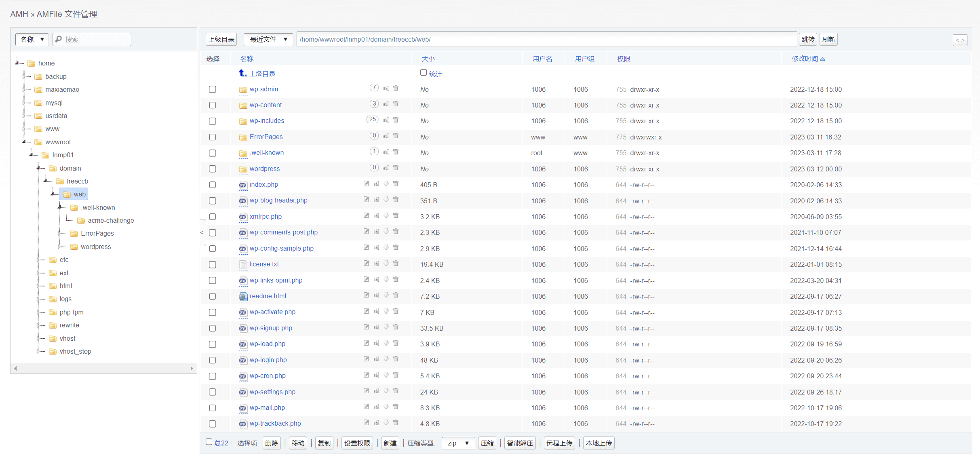Download wp-activate.php via download icon
980x462 pixels.
tap(386, 311)
